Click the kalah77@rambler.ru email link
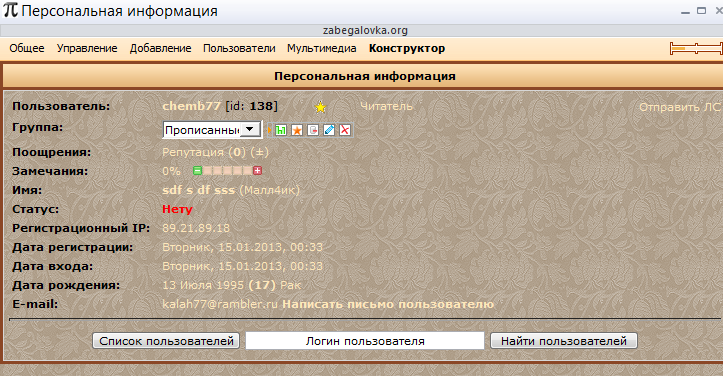Image resolution: width=723 pixels, height=376 pixels. click(x=220, y=304)
